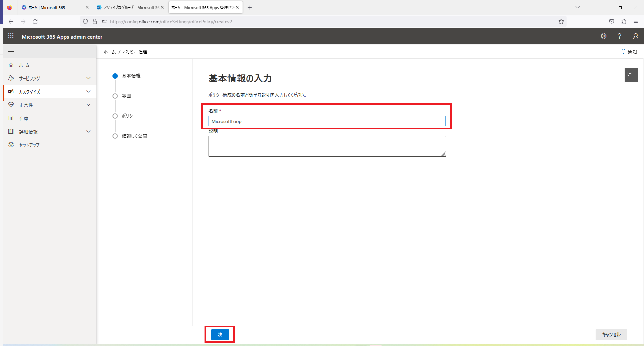This screenshot has height=346, width=644.
Task: Open the Pocket save icon
Action: (612, 21)
